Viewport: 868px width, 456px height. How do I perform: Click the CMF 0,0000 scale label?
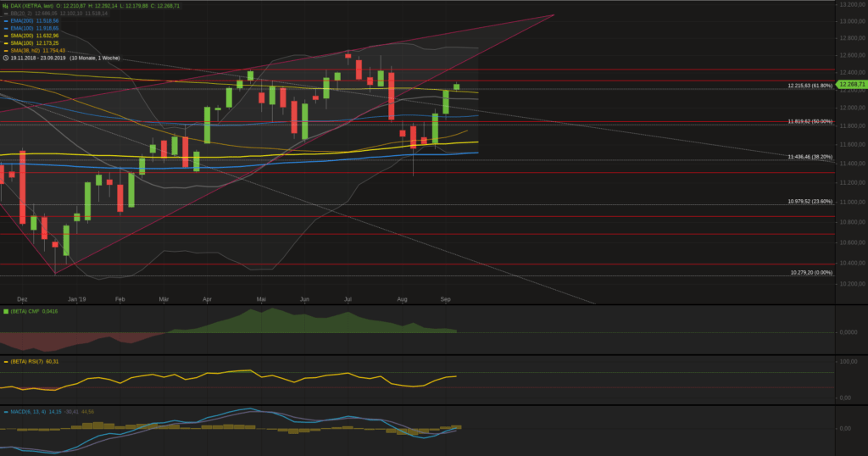point(849,332)
